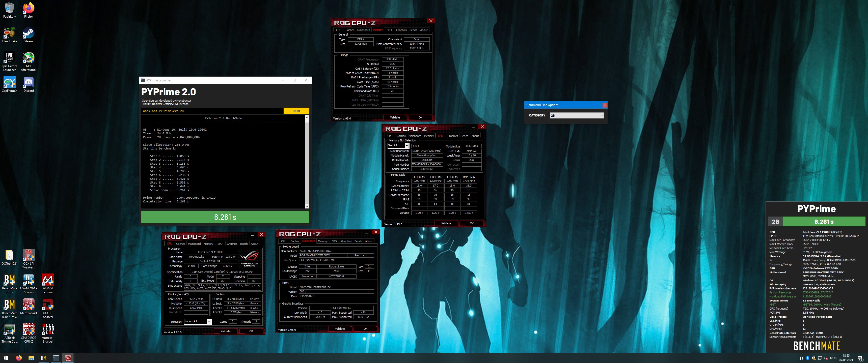Click Validate in the Memory CPU-Z window
Screen dimensions: 868x363
(x=395, y=117)
